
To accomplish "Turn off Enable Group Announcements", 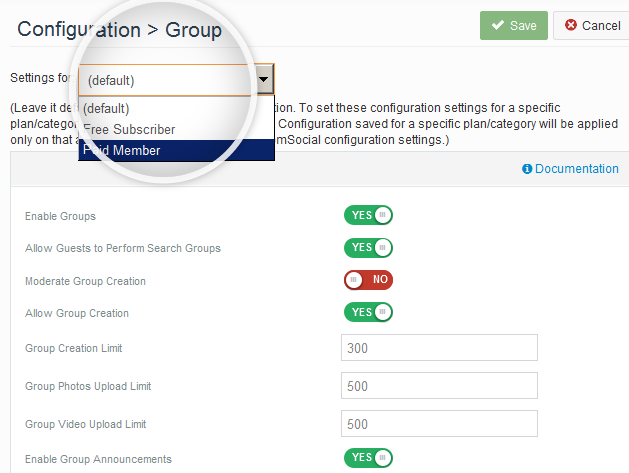I will coord(368,458).
